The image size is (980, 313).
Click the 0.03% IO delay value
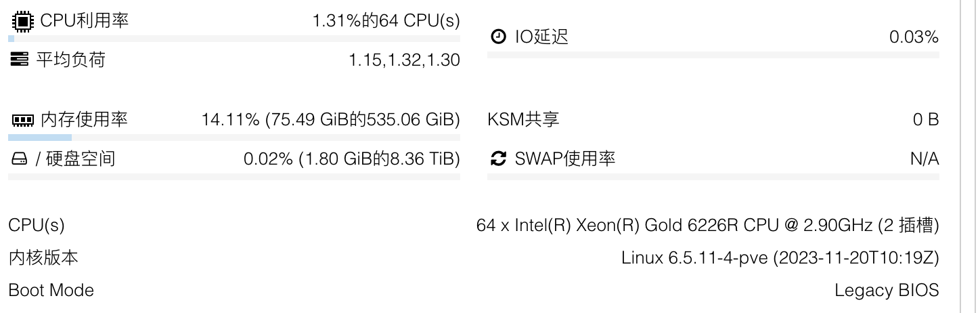(x=914, y=37)
